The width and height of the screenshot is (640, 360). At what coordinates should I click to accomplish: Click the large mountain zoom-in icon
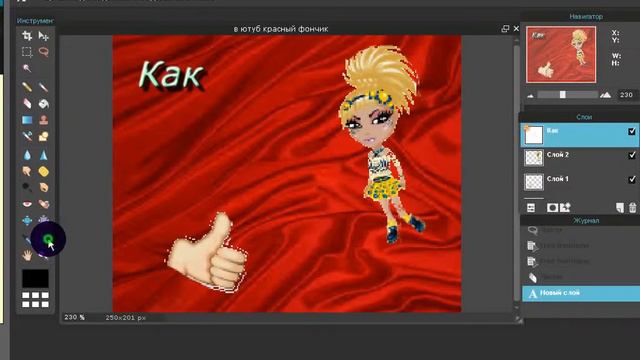[x=605, y=95]
